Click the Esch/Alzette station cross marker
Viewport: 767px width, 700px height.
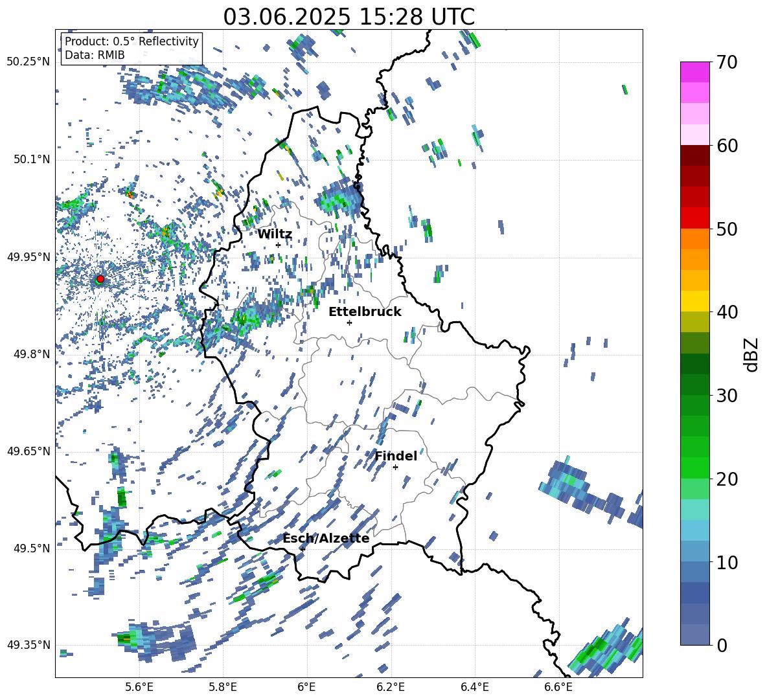tap(303, 549)
